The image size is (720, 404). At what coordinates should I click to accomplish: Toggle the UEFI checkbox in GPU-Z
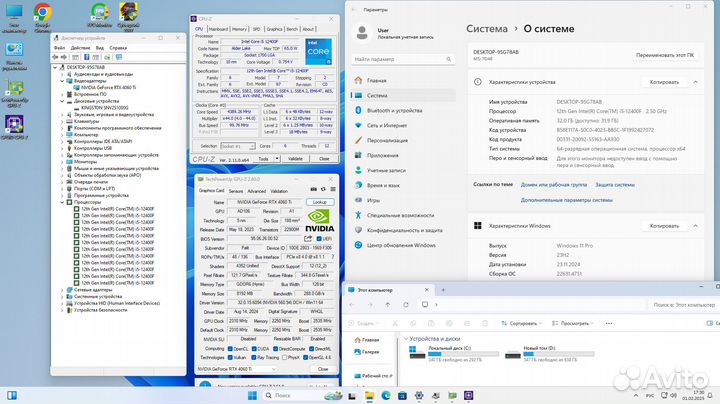[x=319, y=239]
